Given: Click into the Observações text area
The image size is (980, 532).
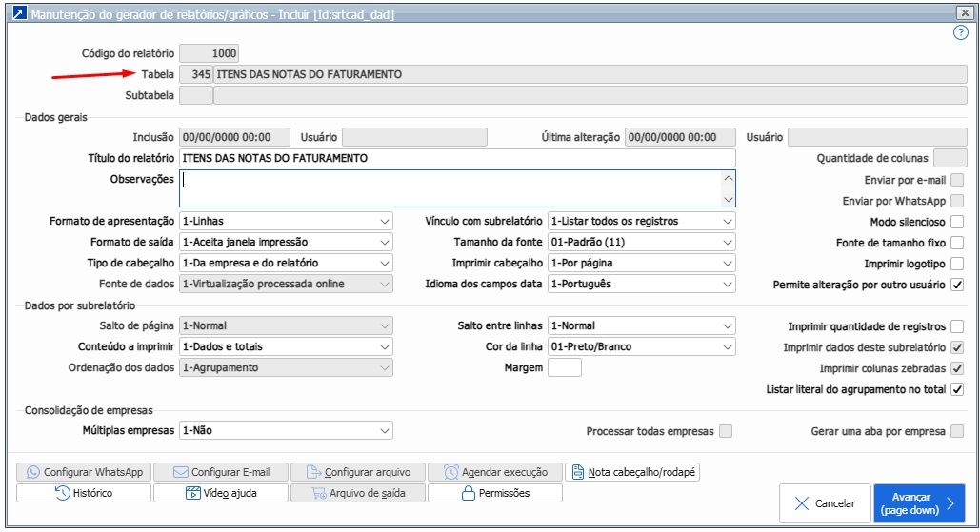Looking at the screenshot, I should 448,188.
